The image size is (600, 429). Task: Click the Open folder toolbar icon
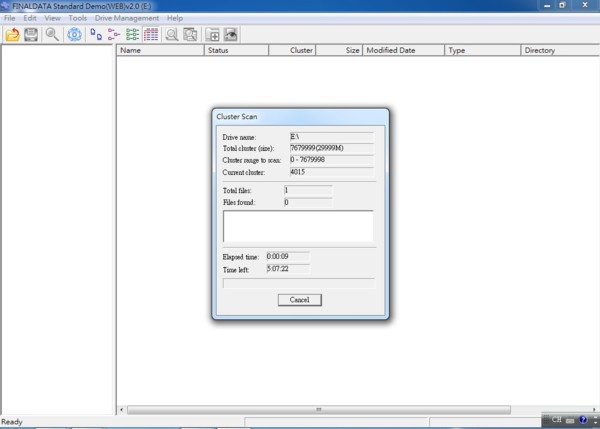(12, 35)
